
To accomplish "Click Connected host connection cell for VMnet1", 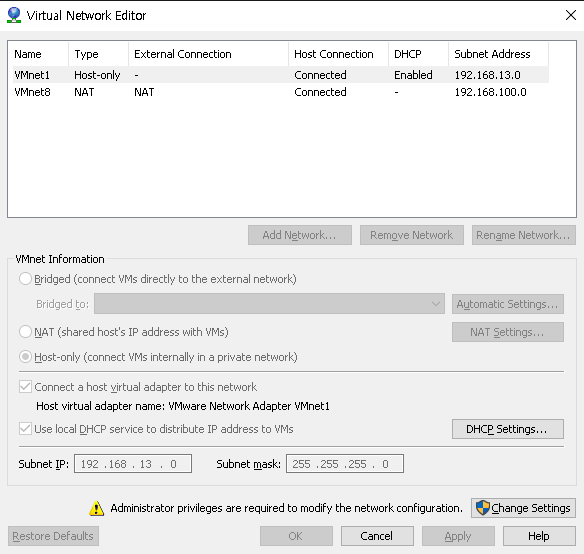I will click(320, 75).
